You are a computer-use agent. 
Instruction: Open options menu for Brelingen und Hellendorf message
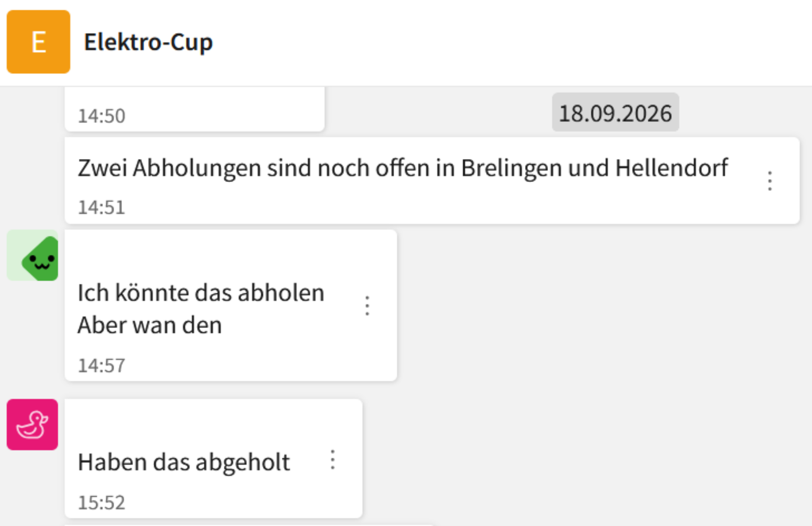[x=769, y=180]
